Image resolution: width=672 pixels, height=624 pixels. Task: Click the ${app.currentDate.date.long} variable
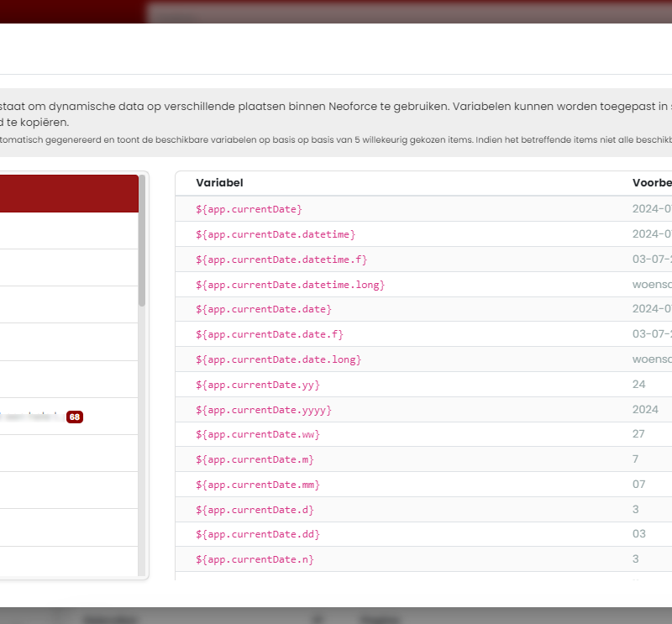278,359
